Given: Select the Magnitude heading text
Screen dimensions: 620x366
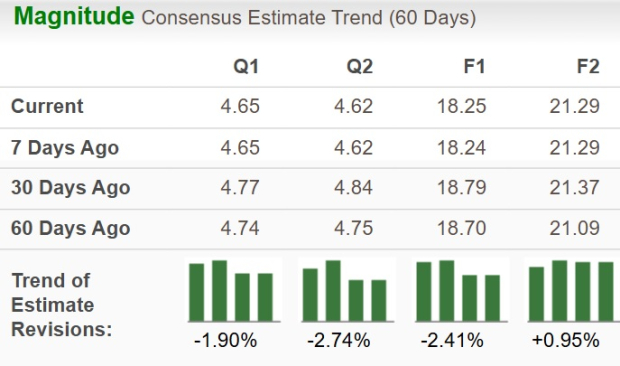Looking at the screenshot, I should 74,17.
